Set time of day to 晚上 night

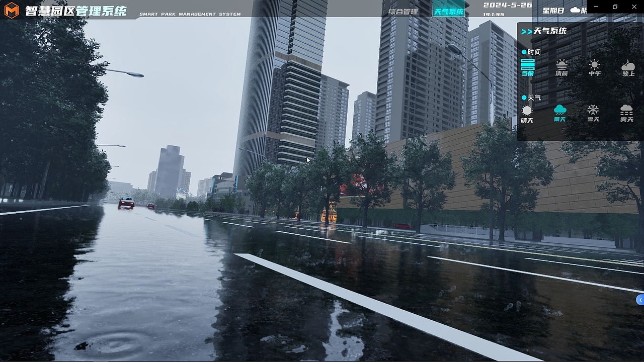tap(628, 67)
